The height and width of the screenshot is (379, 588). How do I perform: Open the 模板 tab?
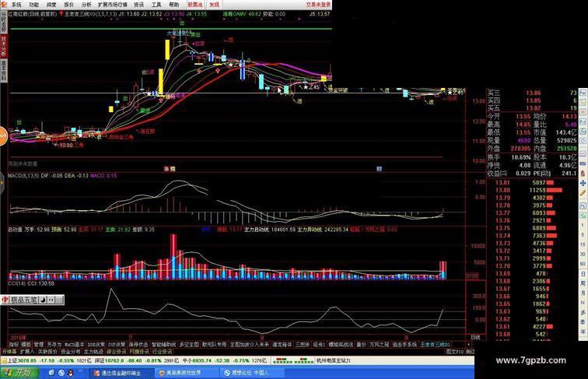(x=26, y=345)
